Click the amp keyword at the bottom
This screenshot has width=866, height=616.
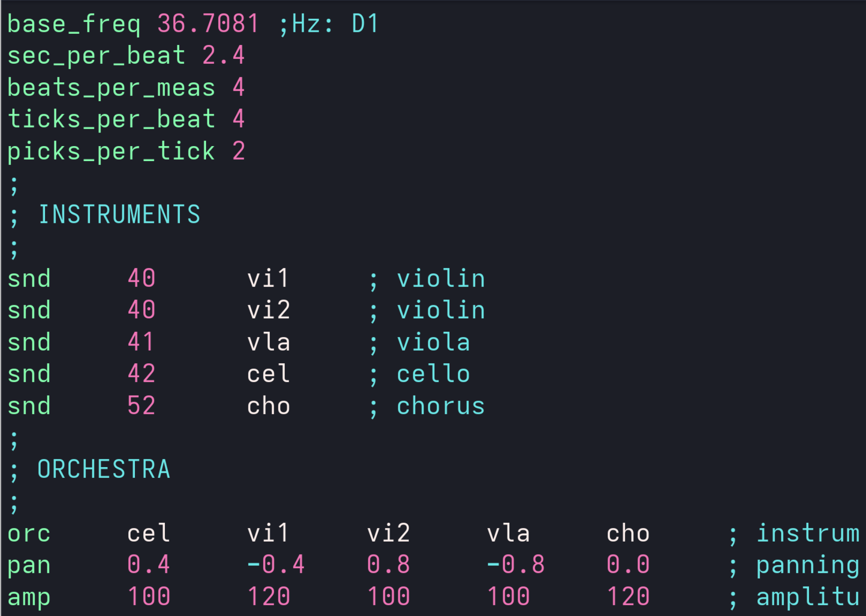tap(29, 597)
